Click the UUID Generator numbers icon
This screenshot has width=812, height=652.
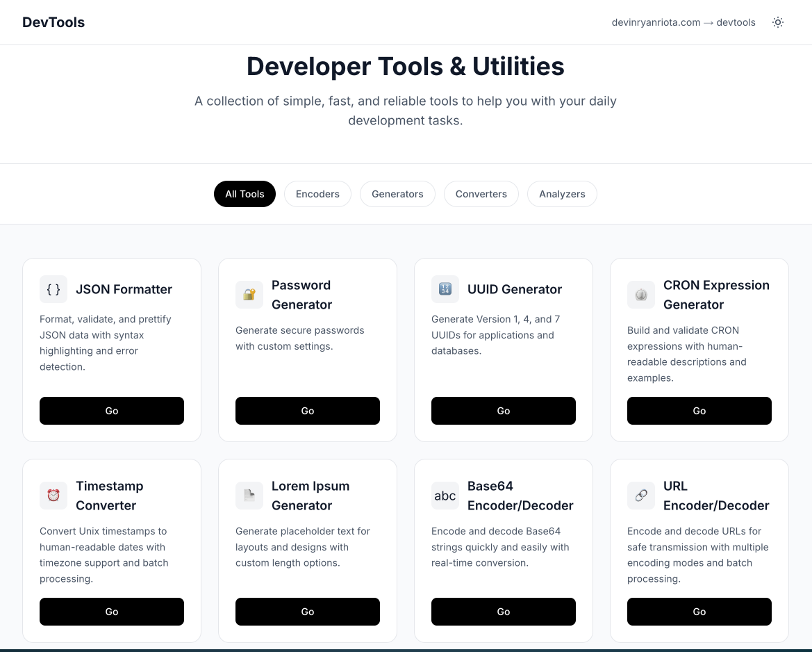click(x=445, y=289)
